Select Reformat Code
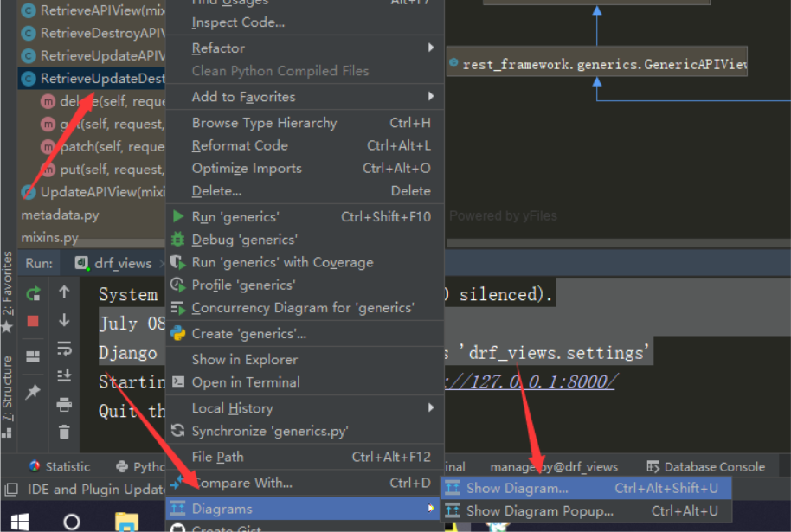Image resolution: width=791 pixels, height=532 pixels. [x=305, y=145]
